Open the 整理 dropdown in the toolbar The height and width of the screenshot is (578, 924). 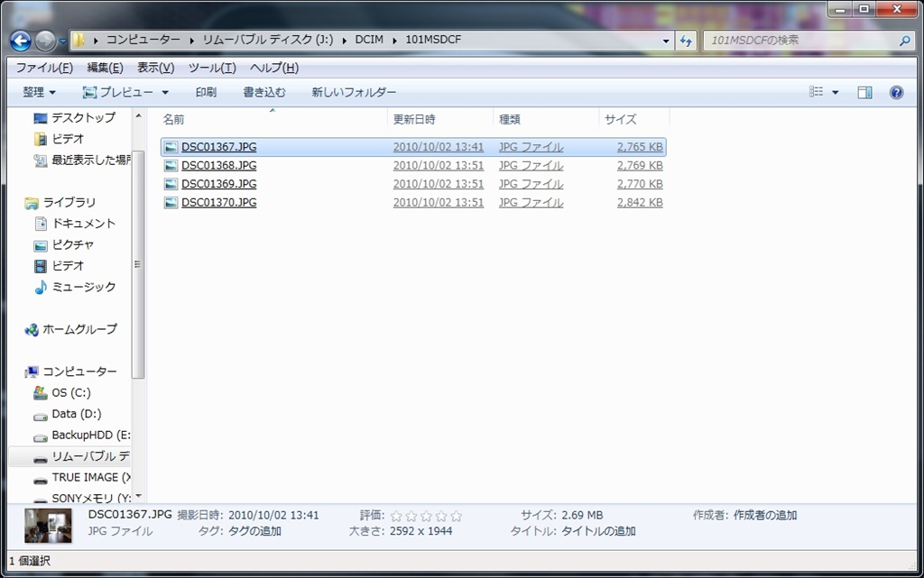click(39, 92)
